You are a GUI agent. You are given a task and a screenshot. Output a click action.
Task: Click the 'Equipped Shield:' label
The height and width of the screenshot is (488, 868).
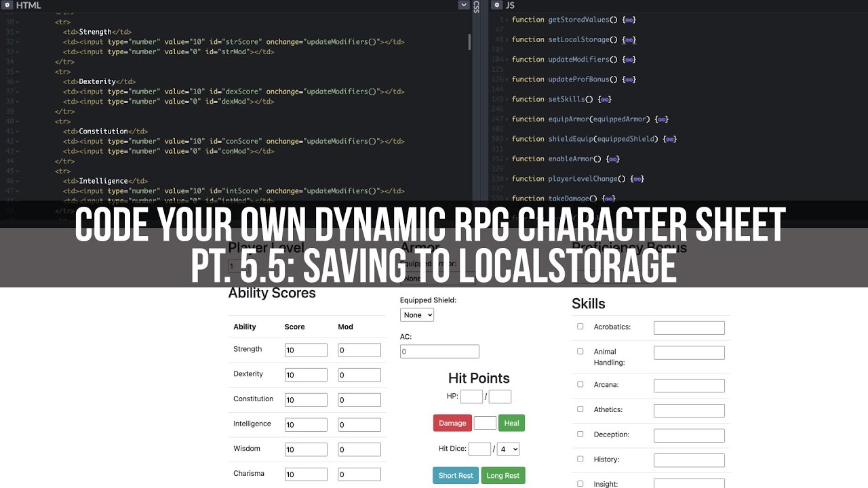pyautogui.click(x=428, y=300)
